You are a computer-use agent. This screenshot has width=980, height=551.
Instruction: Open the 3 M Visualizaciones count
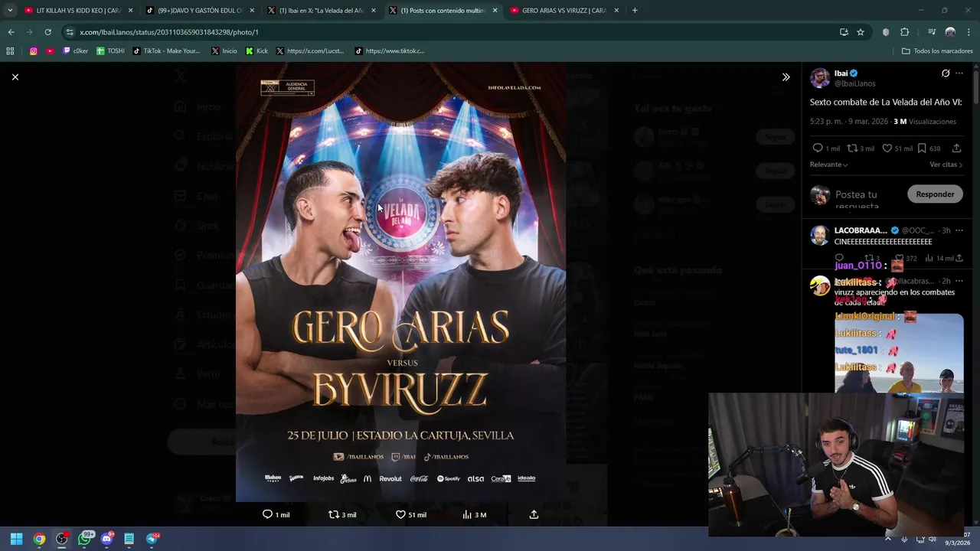pos(925,122)
